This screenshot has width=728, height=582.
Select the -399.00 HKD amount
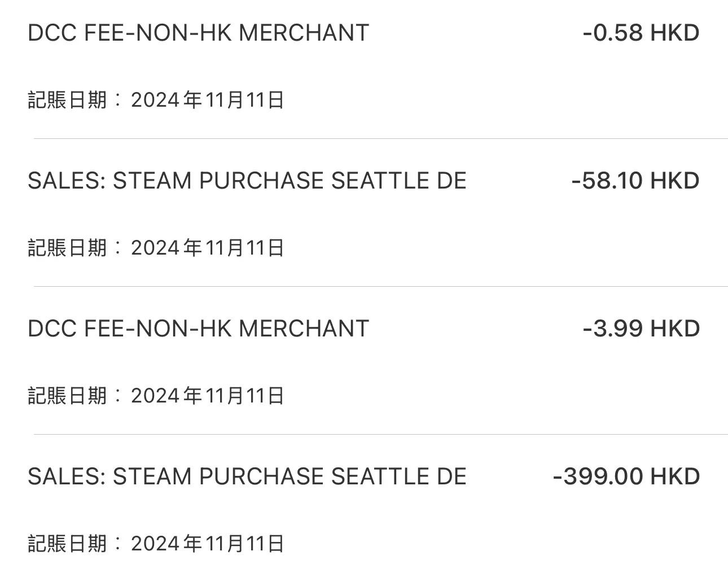626,476
